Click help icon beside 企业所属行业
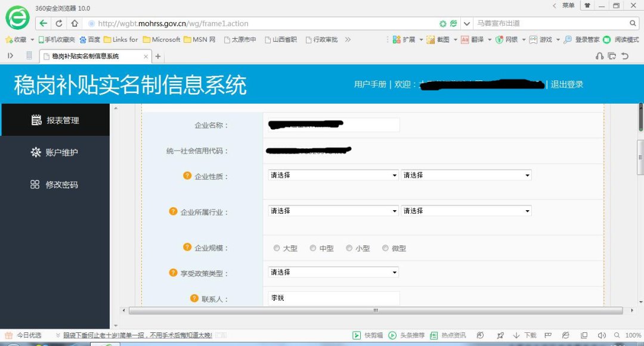644x346 pixels. point(174,211)
